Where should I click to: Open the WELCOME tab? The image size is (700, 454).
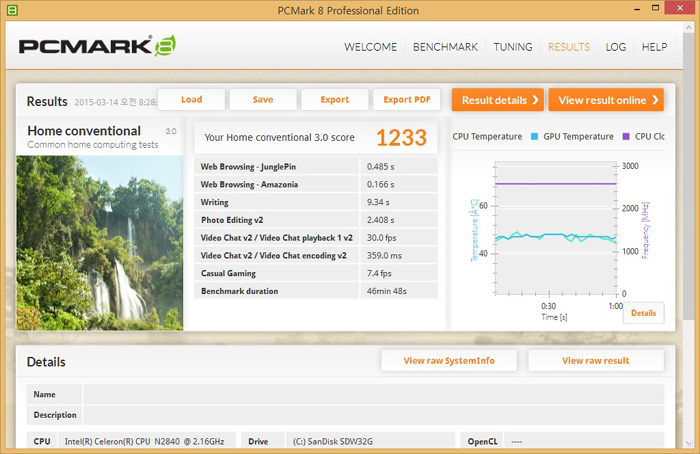(x=370, y=47)
